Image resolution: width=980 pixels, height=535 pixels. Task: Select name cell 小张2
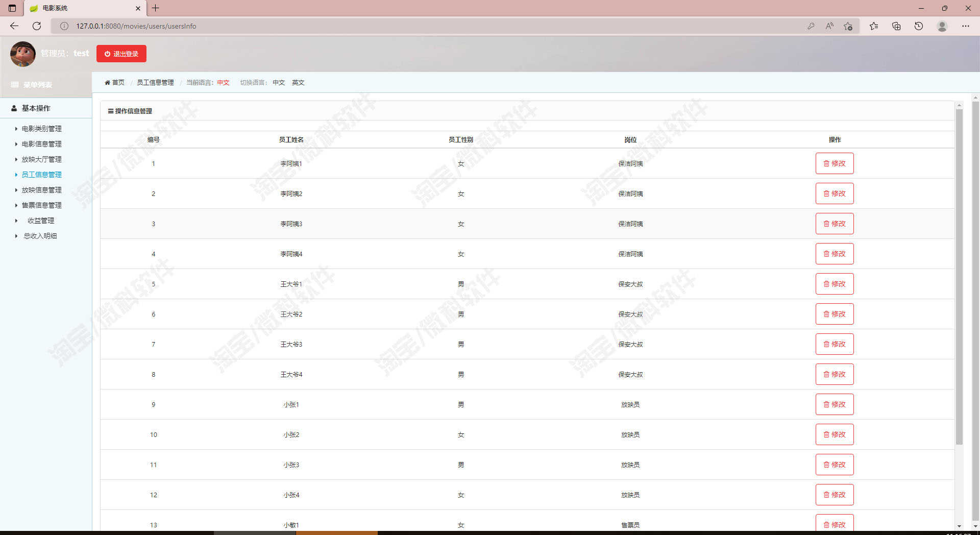tap(291, 434)
